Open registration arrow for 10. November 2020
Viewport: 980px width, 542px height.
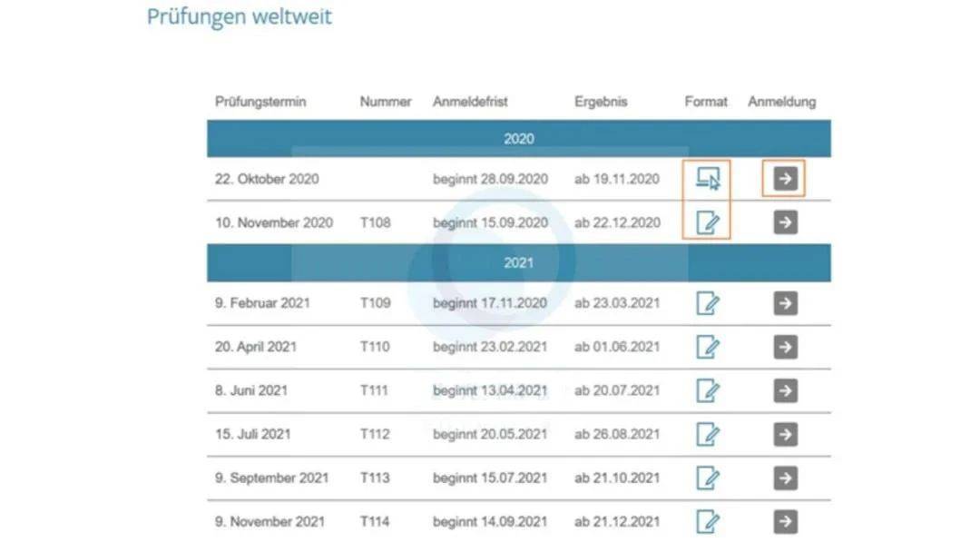point(785,222)
